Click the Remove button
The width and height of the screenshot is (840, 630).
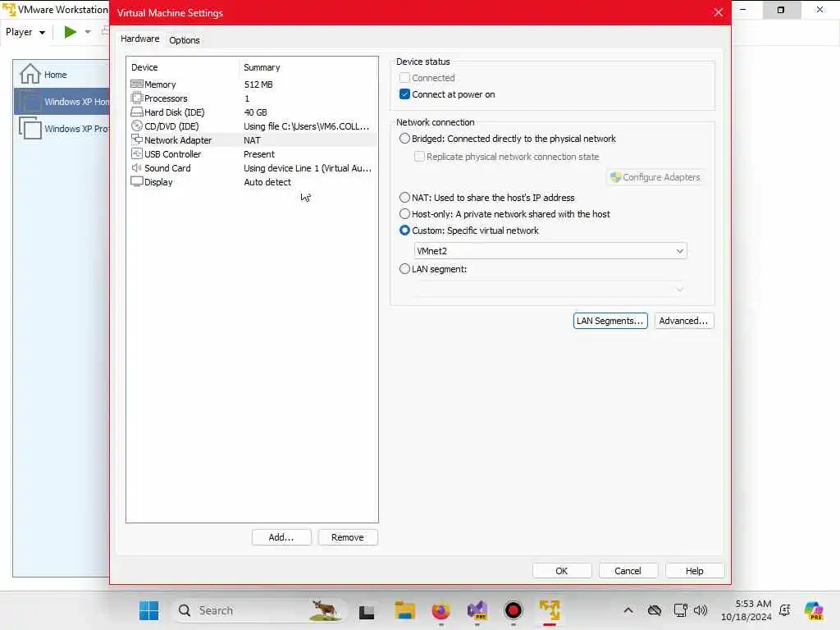coord(348,537)
